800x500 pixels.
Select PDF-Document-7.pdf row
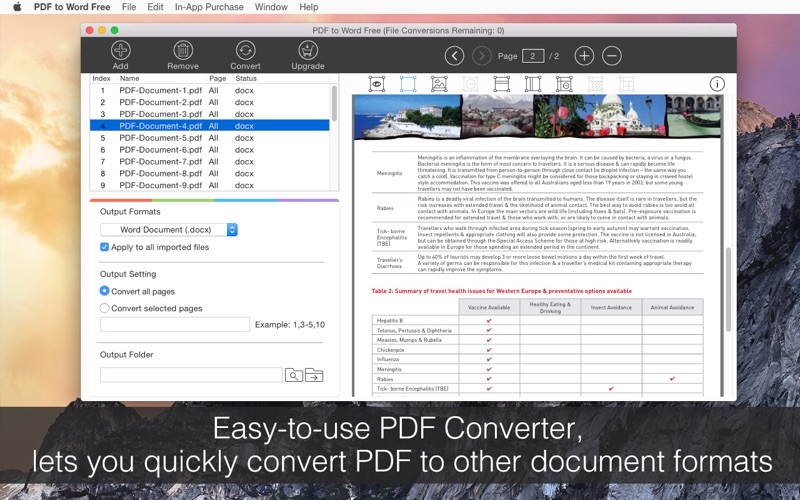coord(210,161)
